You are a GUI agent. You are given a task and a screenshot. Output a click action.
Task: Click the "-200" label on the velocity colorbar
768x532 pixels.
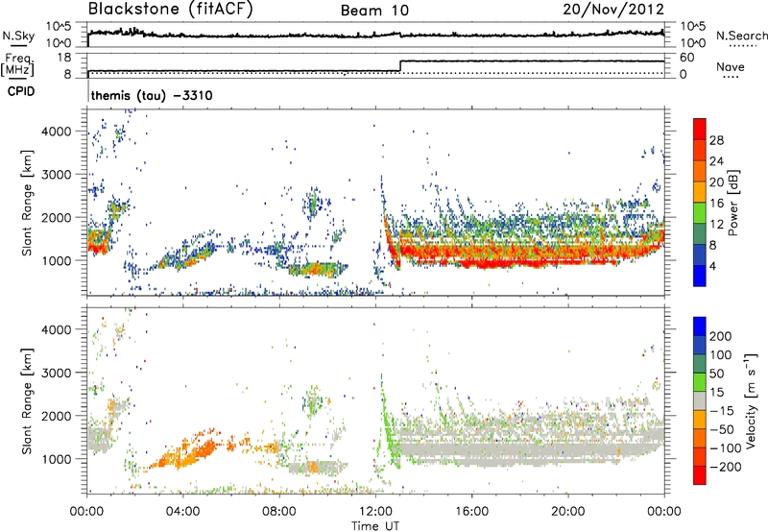[x=726, y=467]
